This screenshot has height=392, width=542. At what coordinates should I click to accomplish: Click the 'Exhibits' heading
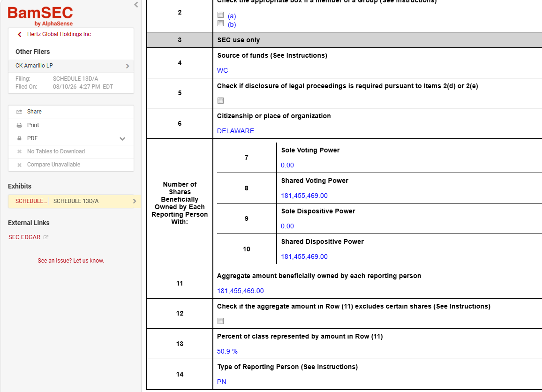(x=20, y=186)
